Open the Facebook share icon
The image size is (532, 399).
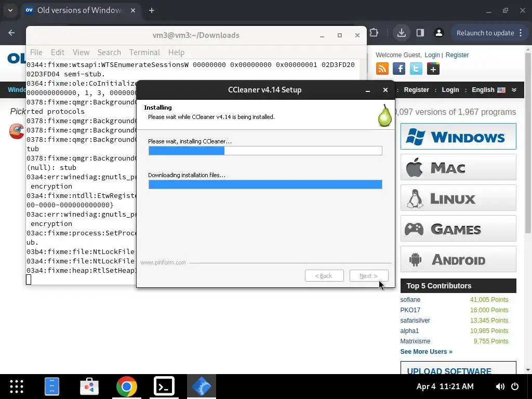(399, 69)
